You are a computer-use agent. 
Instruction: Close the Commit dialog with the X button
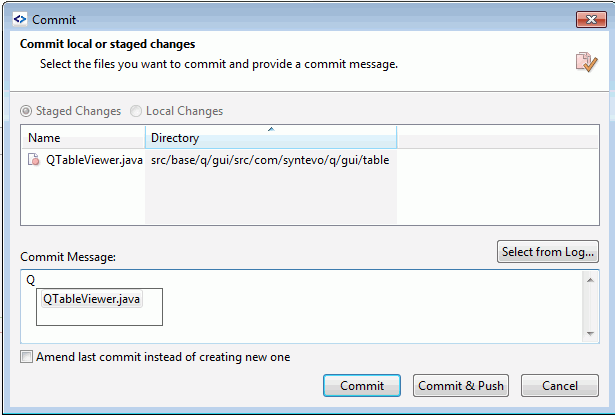591,20
